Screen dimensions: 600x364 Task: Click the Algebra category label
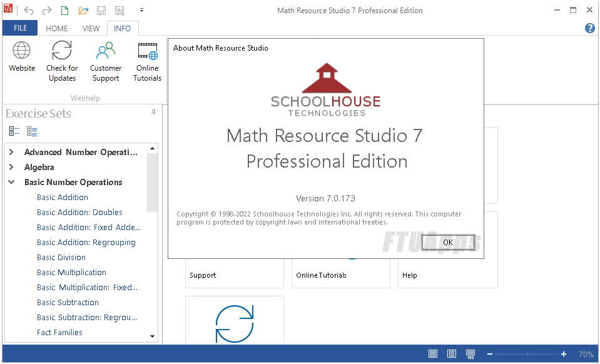(39, 167)
